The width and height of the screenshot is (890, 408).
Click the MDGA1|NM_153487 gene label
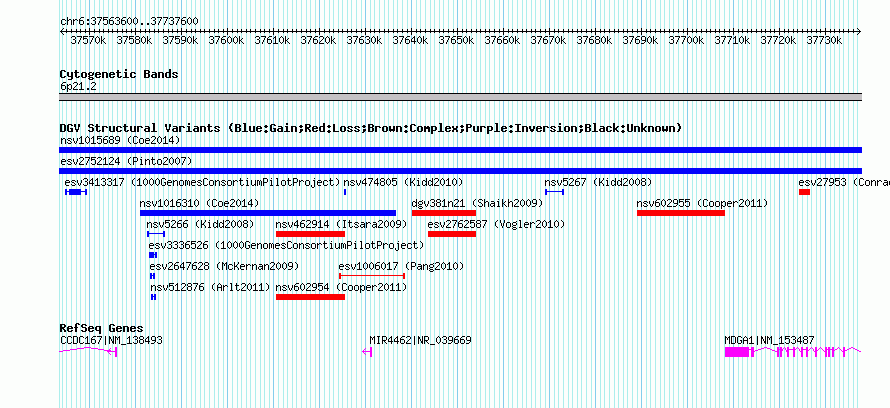click(770, 340)
